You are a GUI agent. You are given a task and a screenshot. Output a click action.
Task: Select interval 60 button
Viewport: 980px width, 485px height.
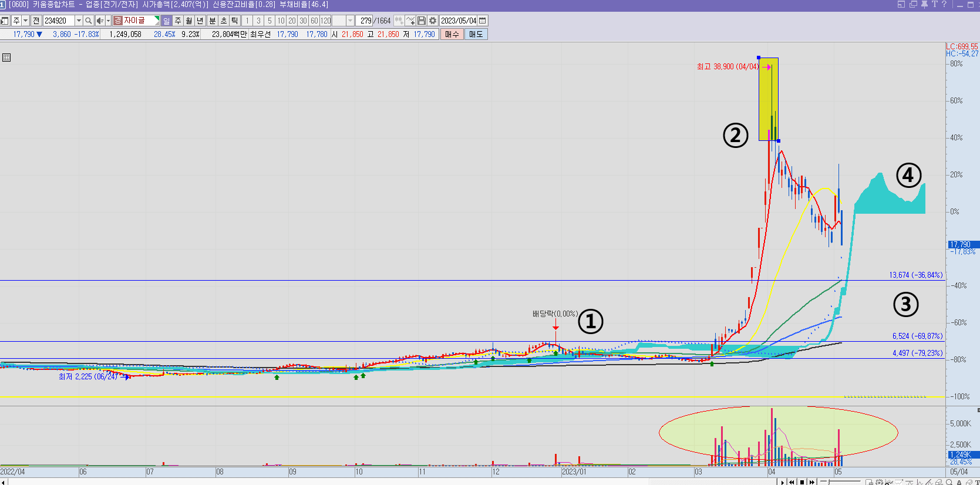(x=314, y=21)
